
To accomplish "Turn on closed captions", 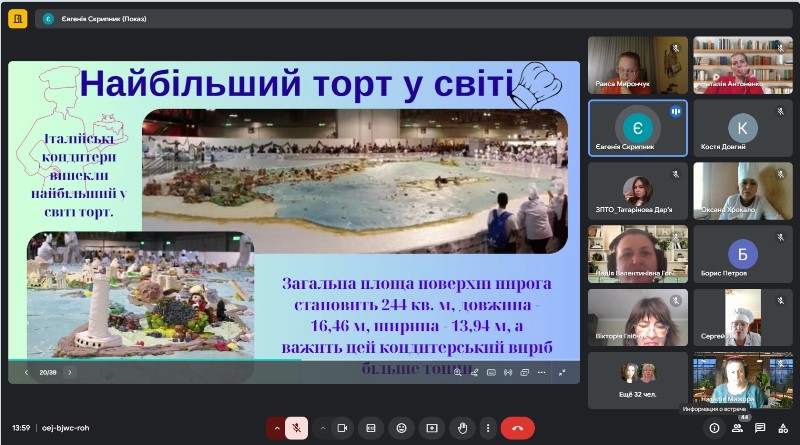I will point(371,428).
